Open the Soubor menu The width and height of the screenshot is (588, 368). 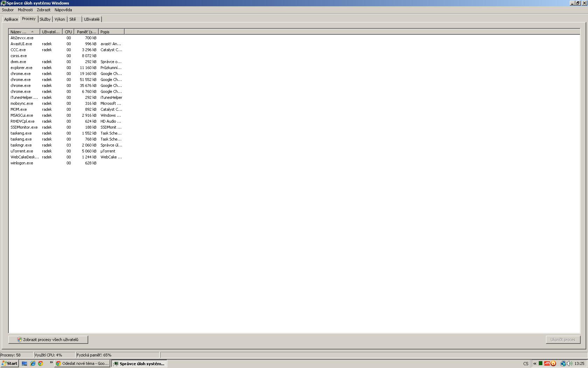pyautogui.click(x=8, y=10)
